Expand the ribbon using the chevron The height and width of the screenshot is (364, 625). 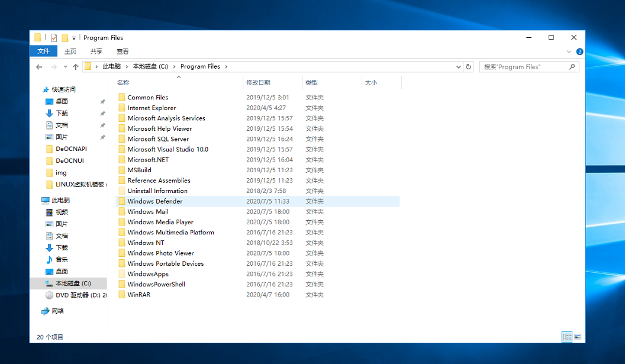[x=569, y=52]
